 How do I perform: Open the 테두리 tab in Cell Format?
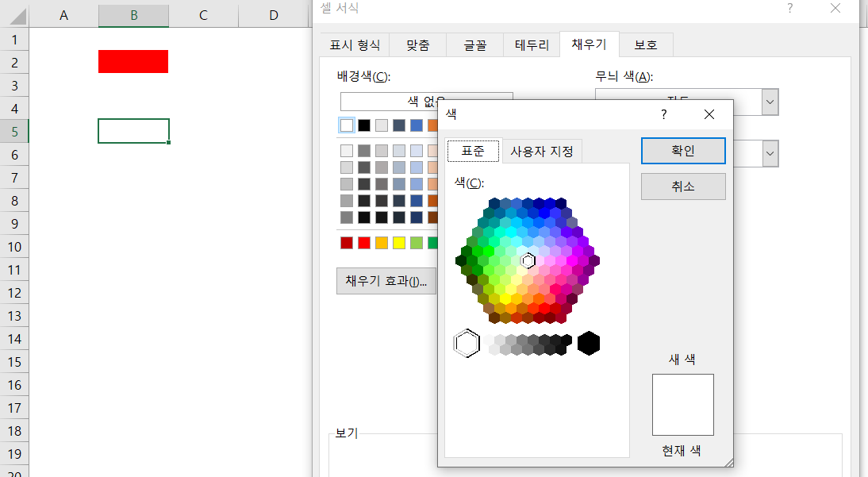click(x=531, y=44)
